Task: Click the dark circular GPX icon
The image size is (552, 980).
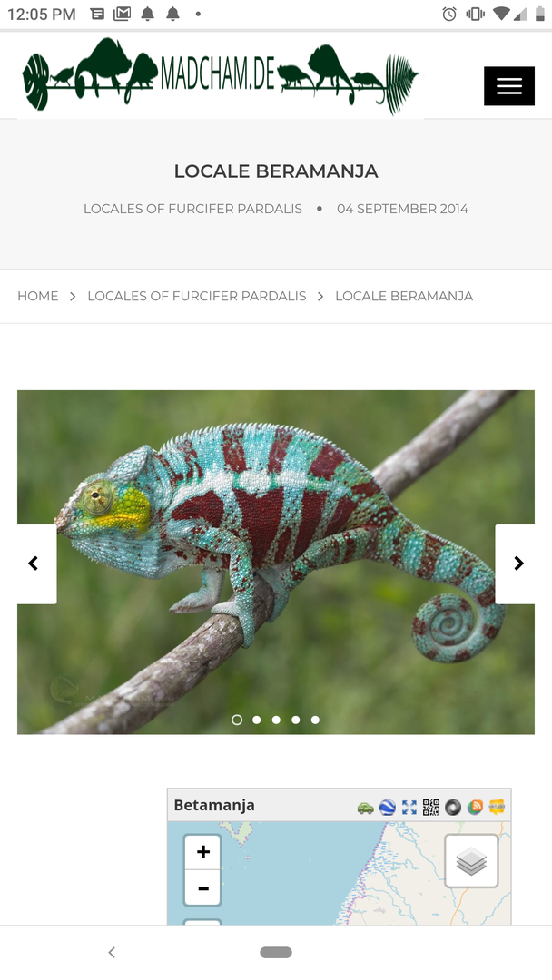Action: pyautogui.click(x=453, y=808)
